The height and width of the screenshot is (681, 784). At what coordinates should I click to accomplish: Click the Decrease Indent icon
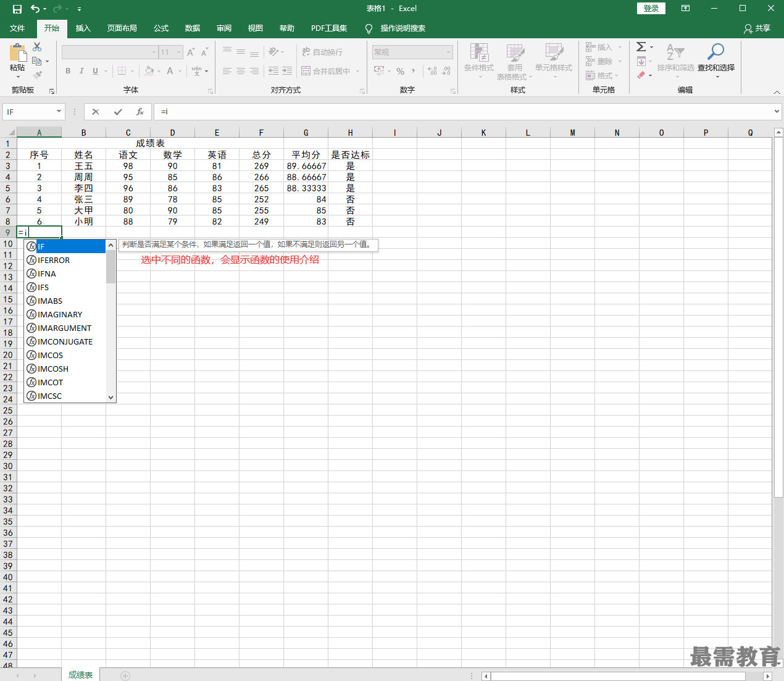273,71
